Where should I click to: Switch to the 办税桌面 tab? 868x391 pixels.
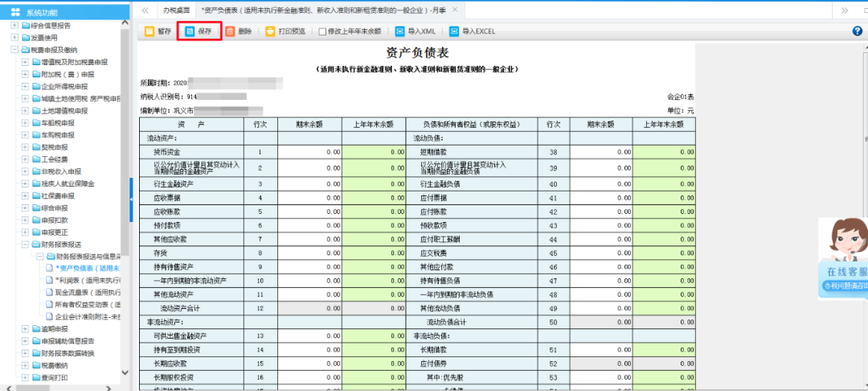pos(176,10)
